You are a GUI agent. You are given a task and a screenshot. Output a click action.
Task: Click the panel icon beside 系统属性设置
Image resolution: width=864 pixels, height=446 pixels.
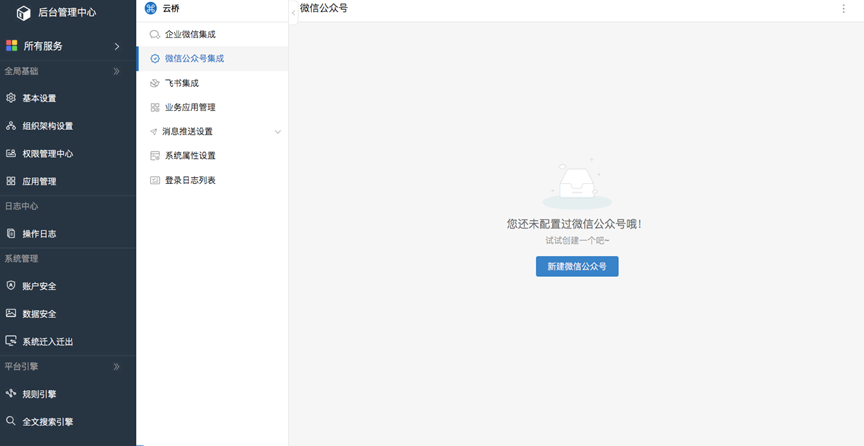point(155,156)
